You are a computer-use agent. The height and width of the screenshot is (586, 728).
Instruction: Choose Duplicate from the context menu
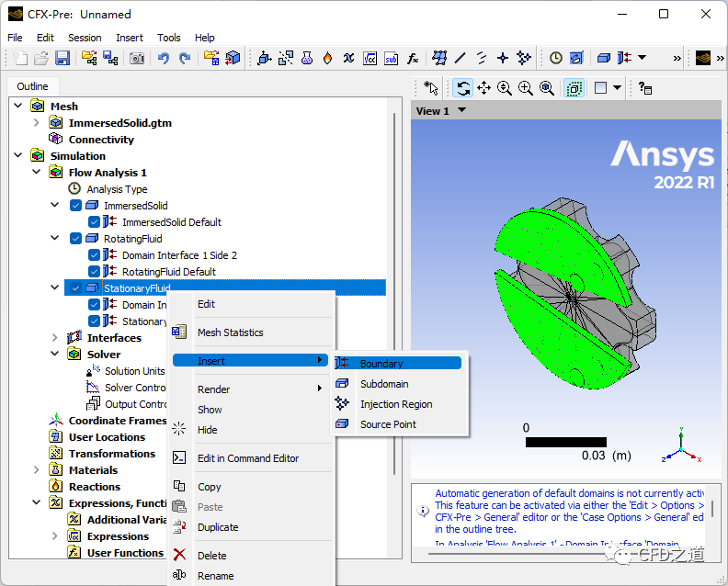(x=251, y=527)
